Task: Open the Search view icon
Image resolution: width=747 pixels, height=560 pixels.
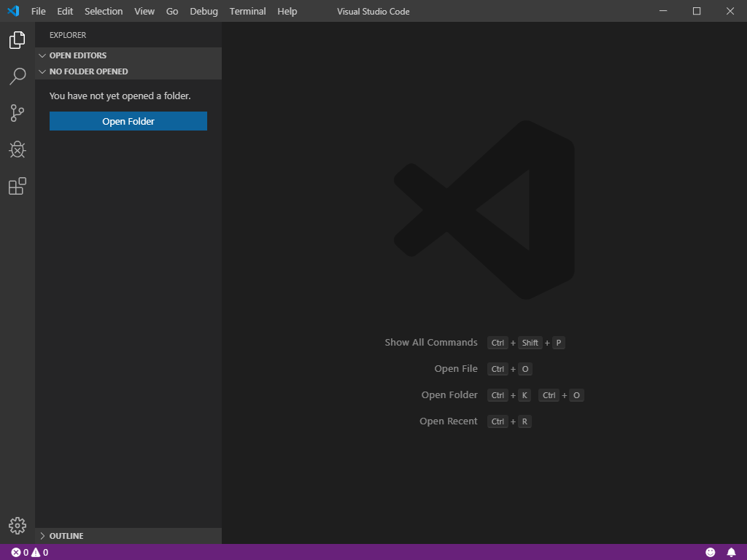Action: click(18, 76)
